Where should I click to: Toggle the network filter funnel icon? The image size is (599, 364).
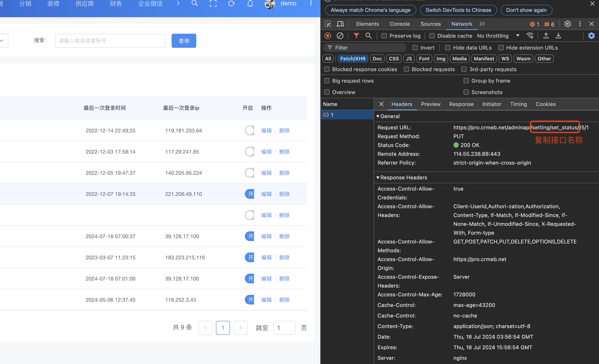[356, 36]
